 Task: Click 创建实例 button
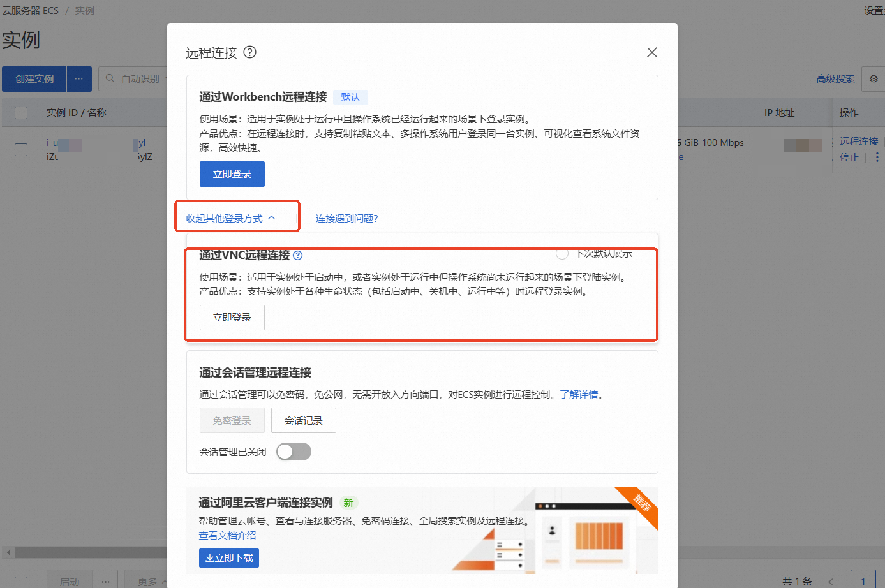click(x=34, y=79)
